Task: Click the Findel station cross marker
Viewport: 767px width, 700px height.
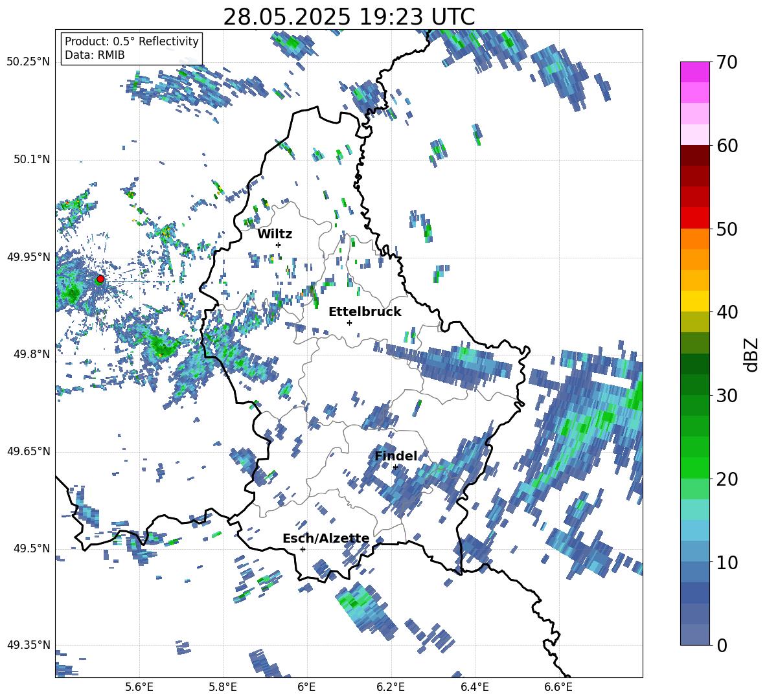Action: [395, 468]
